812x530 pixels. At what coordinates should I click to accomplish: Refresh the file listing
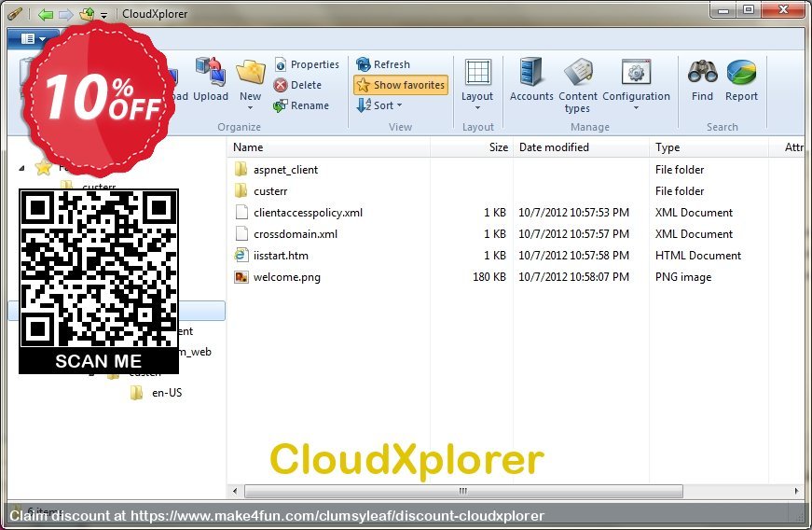383,64
